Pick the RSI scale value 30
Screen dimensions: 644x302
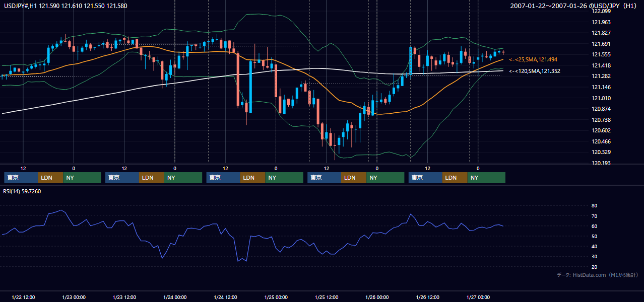click(595, 257)
